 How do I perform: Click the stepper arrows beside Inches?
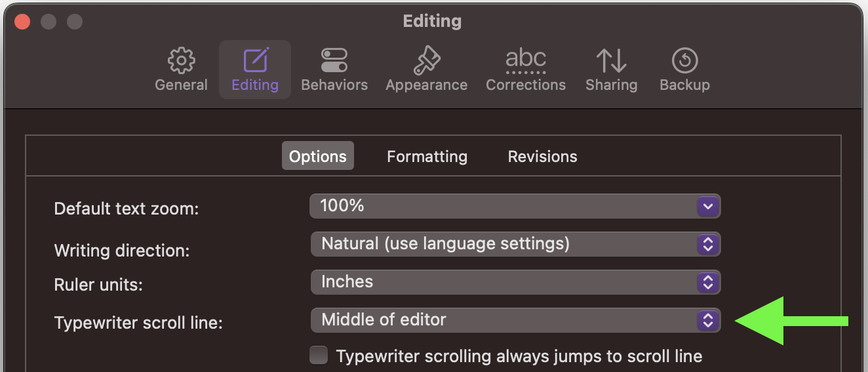coord(707,283)
